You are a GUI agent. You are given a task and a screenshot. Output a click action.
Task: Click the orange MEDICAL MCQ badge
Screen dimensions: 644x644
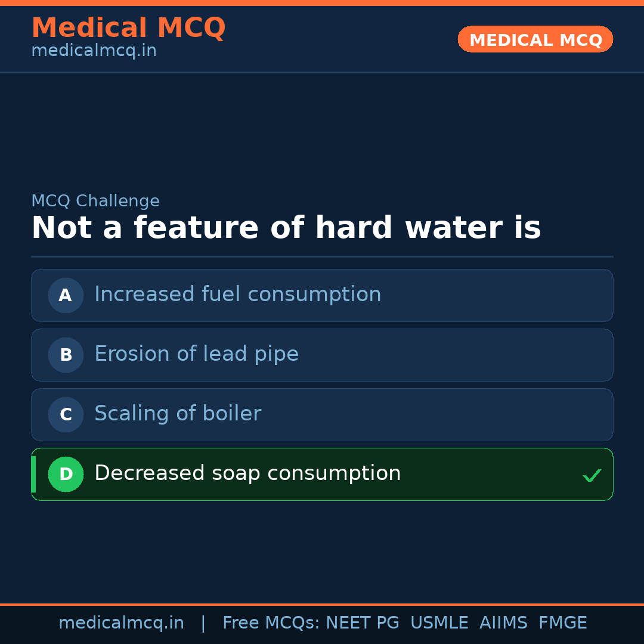tap(535, 39)
